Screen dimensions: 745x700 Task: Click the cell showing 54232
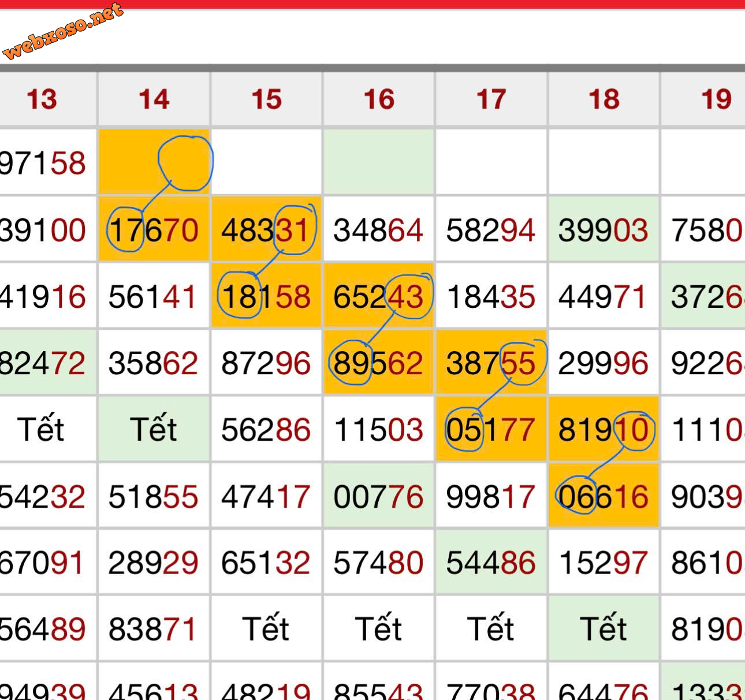(x=47, y=496)
